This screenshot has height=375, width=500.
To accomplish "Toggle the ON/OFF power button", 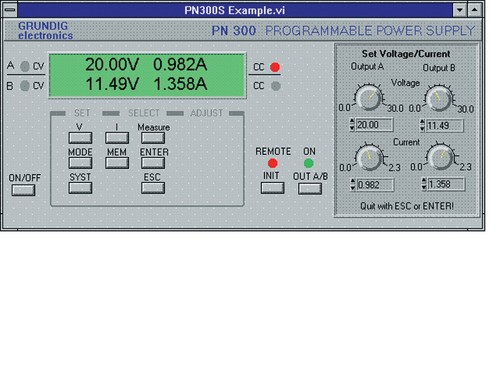I will [x=23, y=190].
